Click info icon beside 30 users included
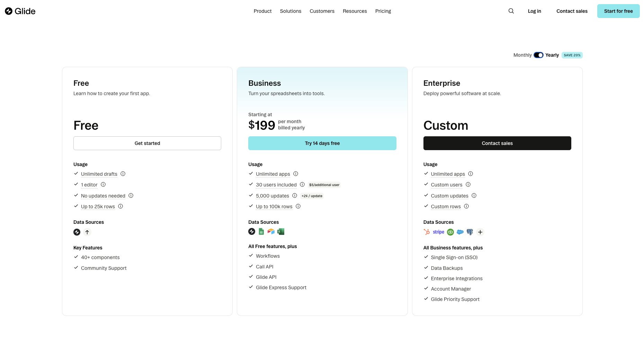This screenshot has height=348, width=644. tap(302, 185)
